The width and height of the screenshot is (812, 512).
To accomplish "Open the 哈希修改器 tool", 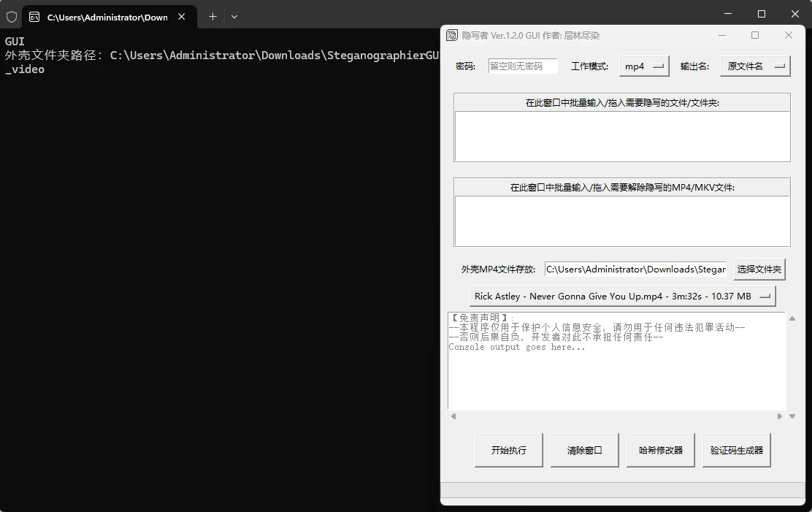I will [x=659, y=450].
